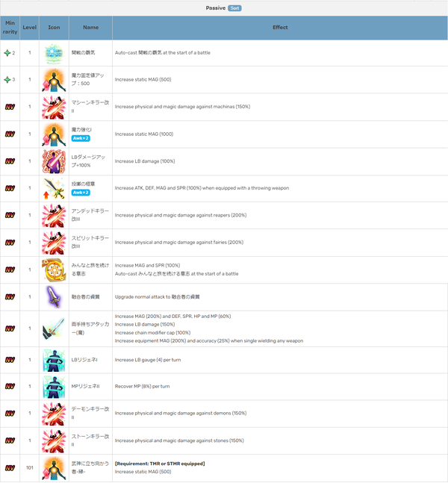Click the skill name 融合者の資質

coord(85,297)
